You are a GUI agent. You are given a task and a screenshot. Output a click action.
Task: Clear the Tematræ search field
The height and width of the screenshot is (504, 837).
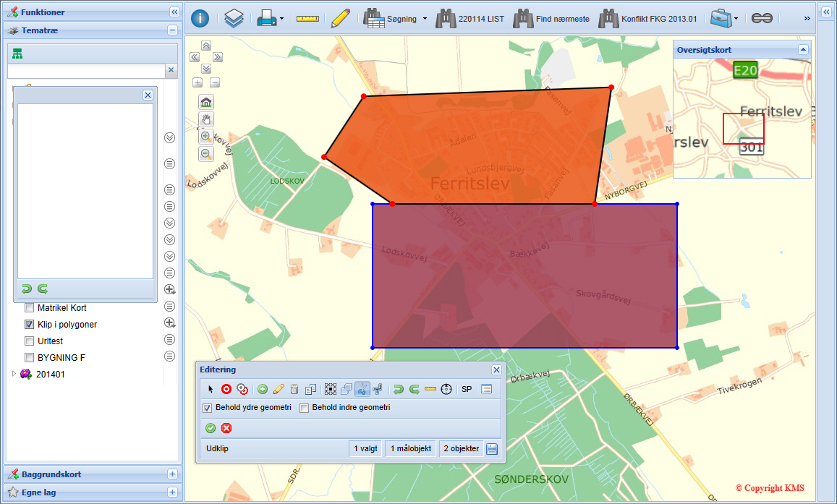(171, 70)
